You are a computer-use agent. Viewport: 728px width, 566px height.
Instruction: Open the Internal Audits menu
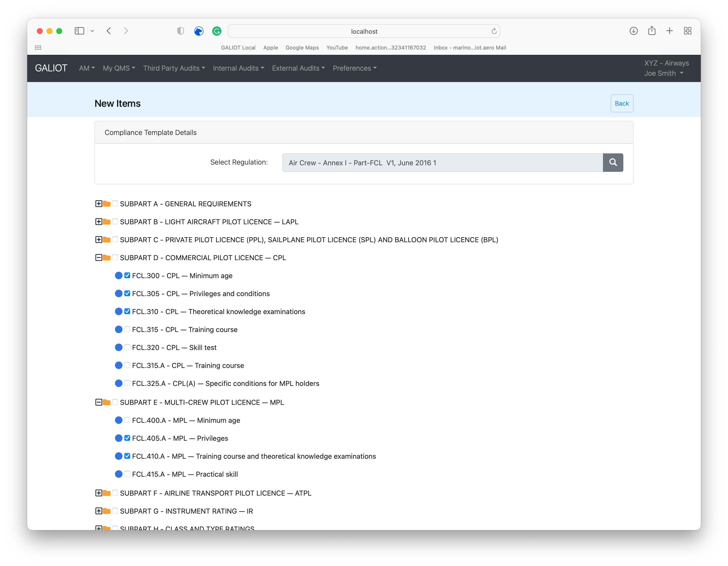[x=238, y=68]
